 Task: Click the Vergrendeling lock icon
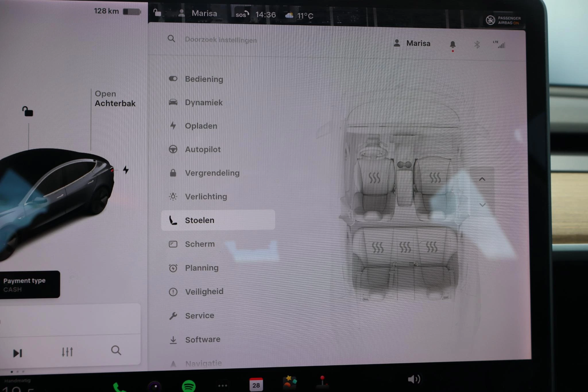click(173, 173)
